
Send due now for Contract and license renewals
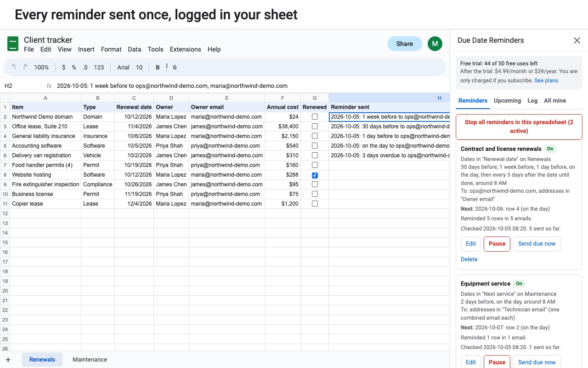pos(537,244)
